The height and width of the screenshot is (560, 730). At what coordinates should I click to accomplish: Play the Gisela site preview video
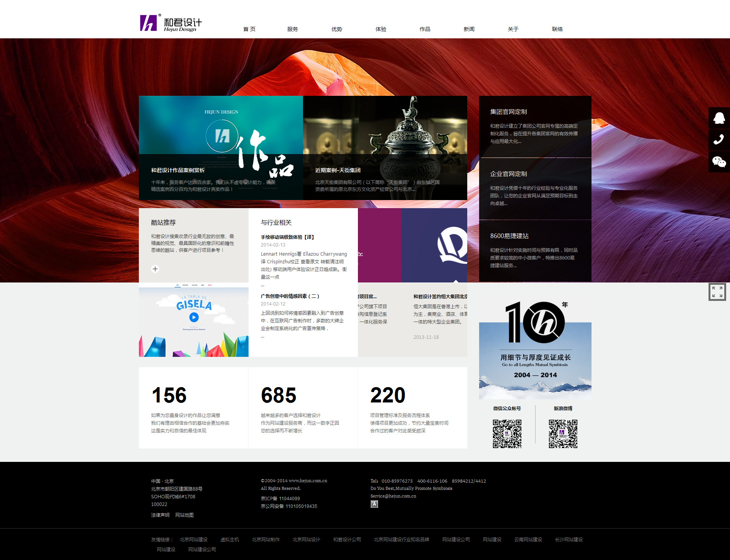coord(194,317)
